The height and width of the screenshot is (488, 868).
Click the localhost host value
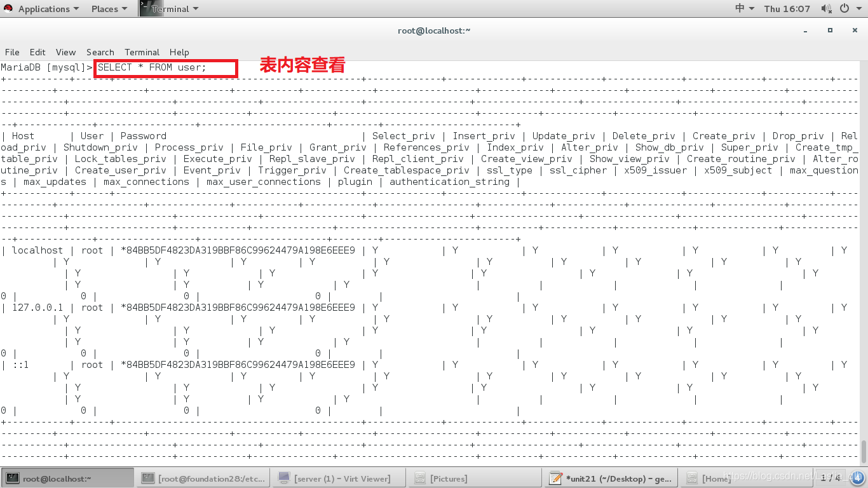[x=37, y=250]
